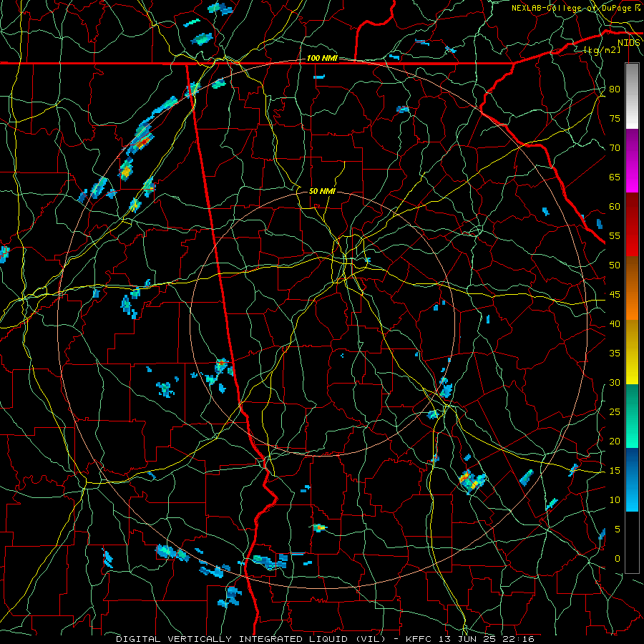Viewport: 644px width, 644px height.
Task: Click the 5 value on the scale
Action: [x=618, y=529]
